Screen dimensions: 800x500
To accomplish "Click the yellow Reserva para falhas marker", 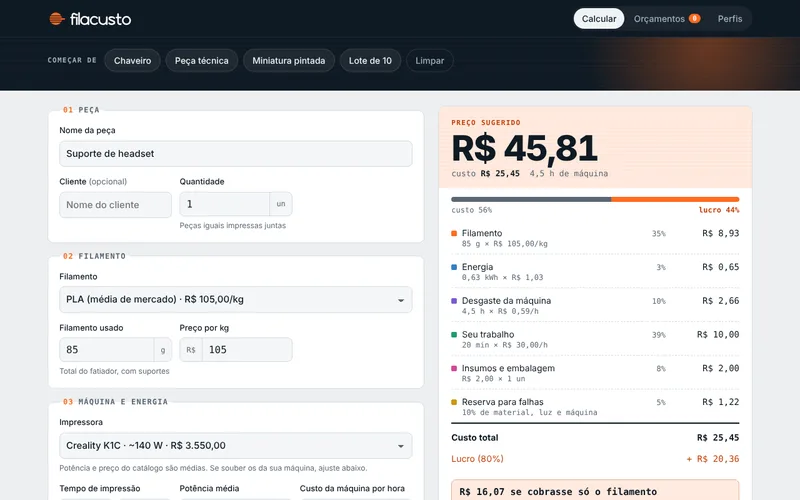I will pyautogui.click(x=454, y=402).
